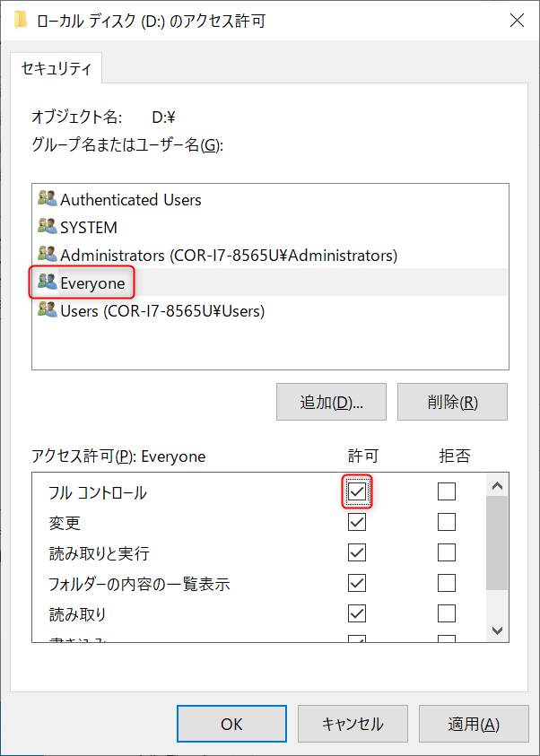
Task: Toggle 拒否 checkbox for フォルダーの内容の一覧表示
Action: (447, 584)
